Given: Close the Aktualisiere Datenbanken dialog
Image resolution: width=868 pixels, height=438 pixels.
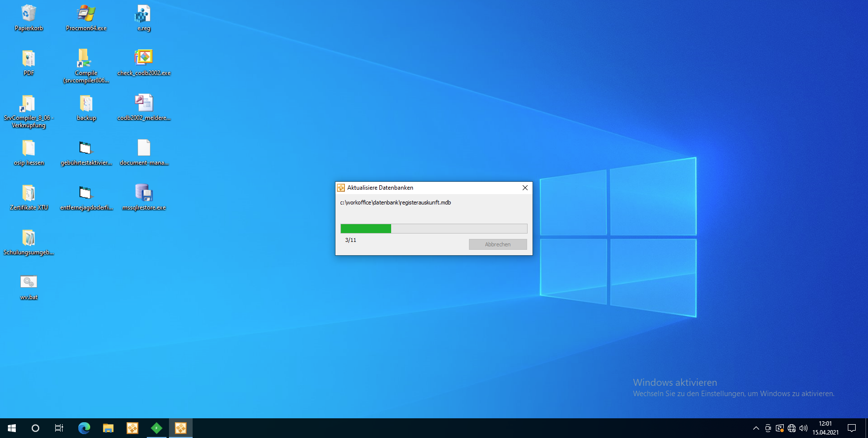Looking at the screenshot, I should tap(525, 188).
